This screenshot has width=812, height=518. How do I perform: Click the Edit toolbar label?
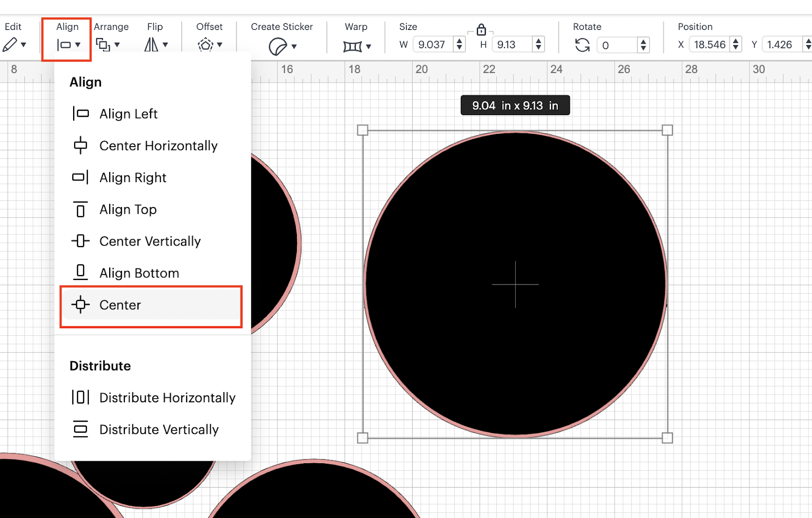[x=13, y=27]
